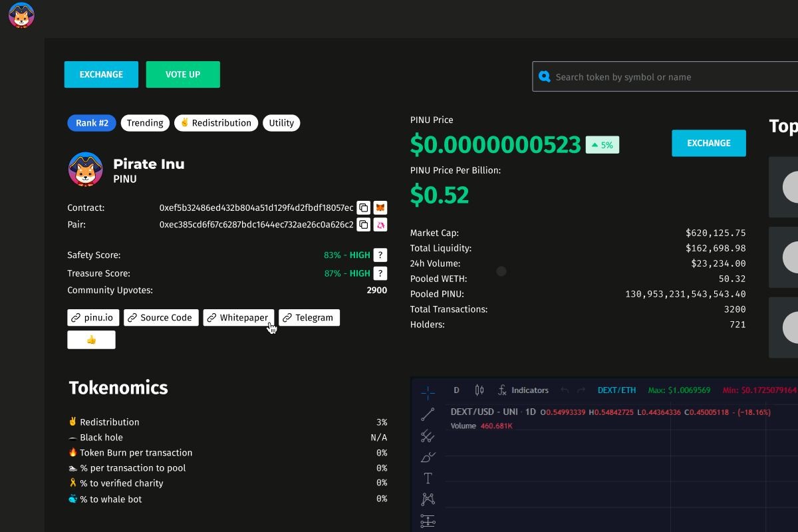Click the Pirate Inu logo in top-left corner
The height and width of the screenshot is (532, 798).
(x=21, y=15)
